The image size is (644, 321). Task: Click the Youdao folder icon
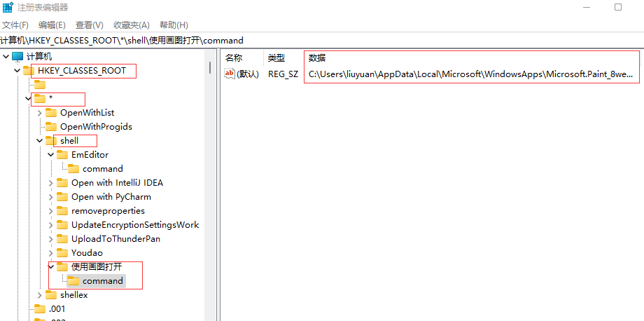pos(62,253)
